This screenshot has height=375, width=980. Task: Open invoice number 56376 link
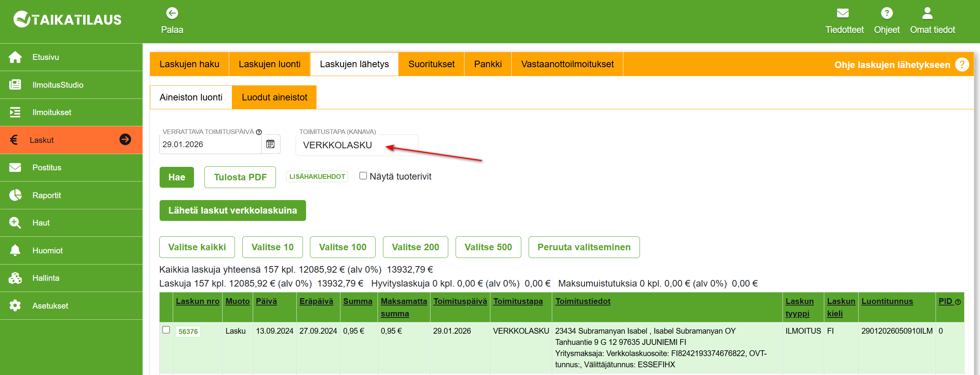tap(188, 331)
